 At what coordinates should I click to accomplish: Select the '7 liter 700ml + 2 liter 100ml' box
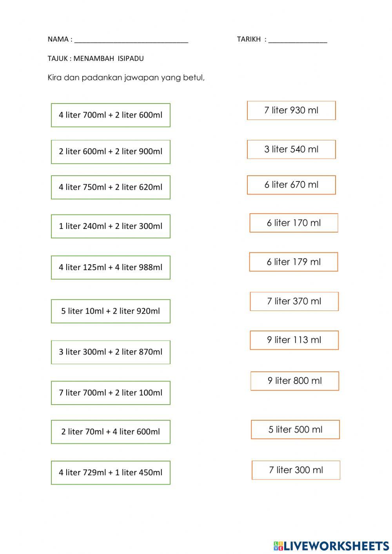point(111,393)
